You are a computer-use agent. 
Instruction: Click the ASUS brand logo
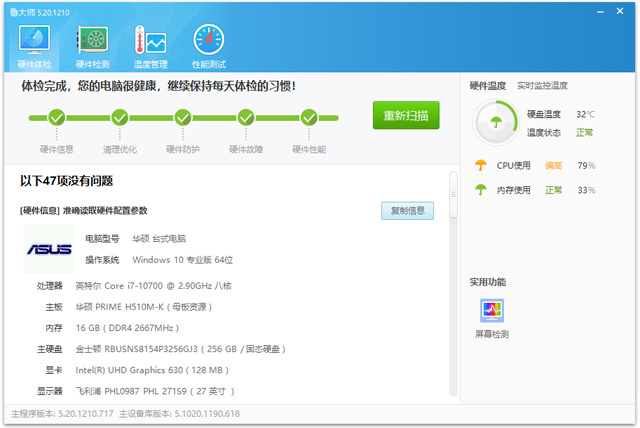(49, 249)
